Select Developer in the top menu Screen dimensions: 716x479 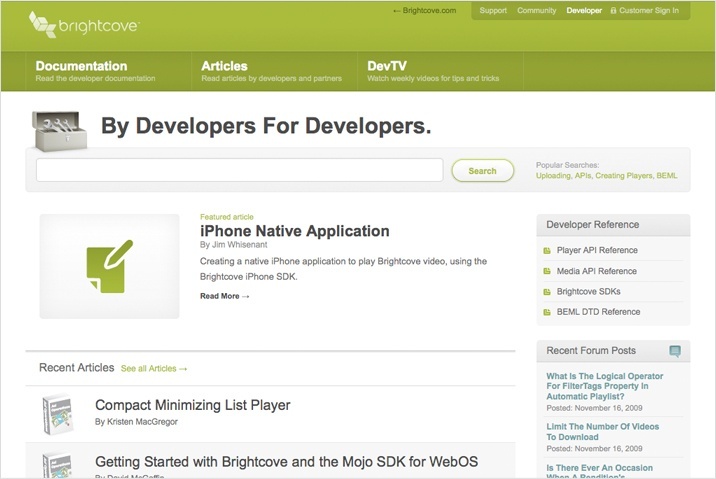coord(584,11)
